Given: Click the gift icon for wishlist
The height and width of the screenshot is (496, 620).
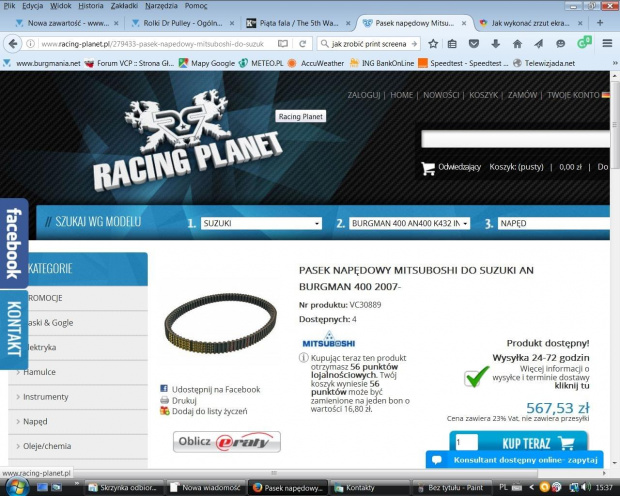Looking at the screenshot, I should click(x=164, y=411).
